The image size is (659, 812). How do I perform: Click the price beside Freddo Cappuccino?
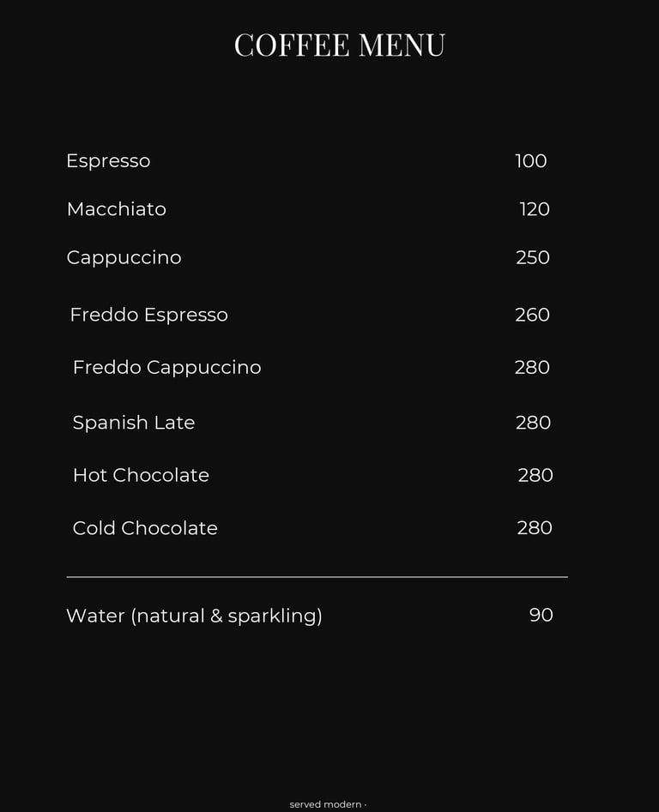click(532, 368)
